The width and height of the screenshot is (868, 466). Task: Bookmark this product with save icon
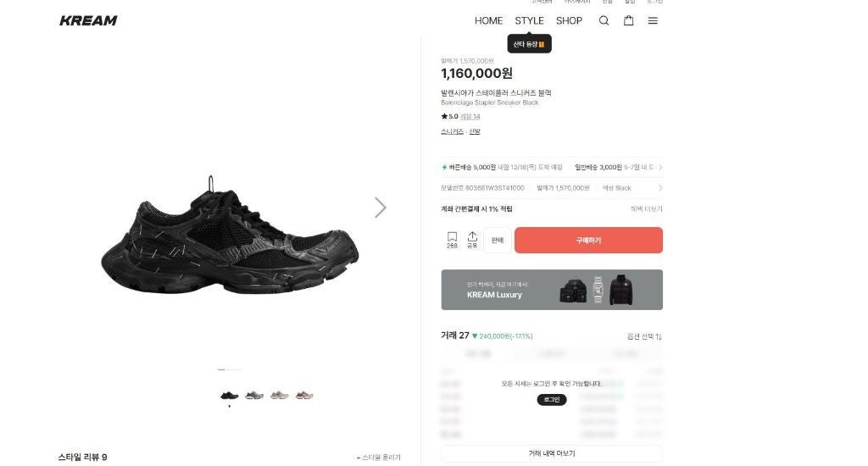453,240
